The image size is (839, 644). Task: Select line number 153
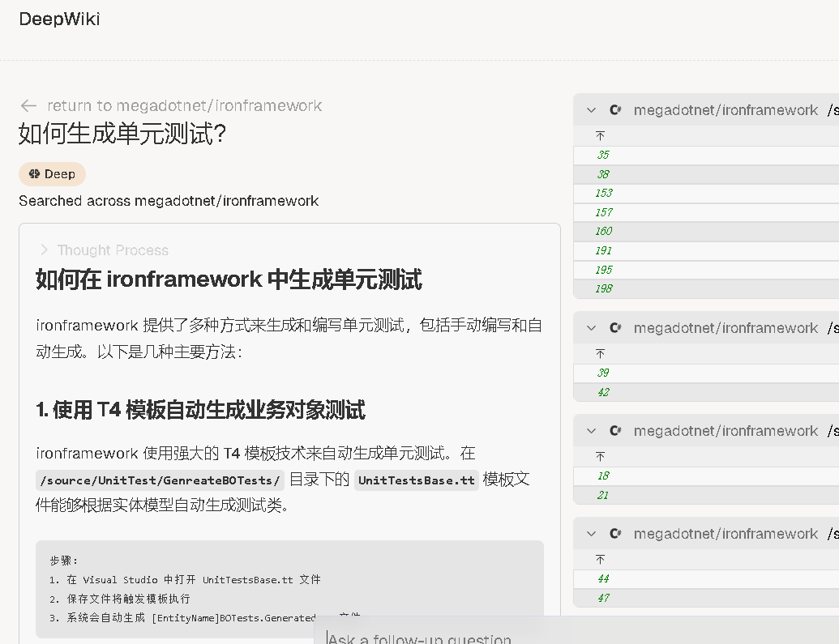604,193
